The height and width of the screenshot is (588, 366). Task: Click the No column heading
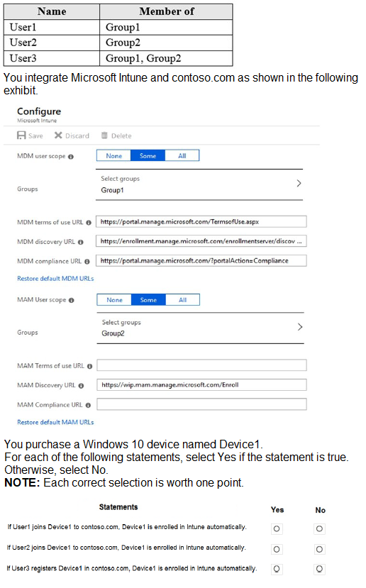tap(321, 511)
